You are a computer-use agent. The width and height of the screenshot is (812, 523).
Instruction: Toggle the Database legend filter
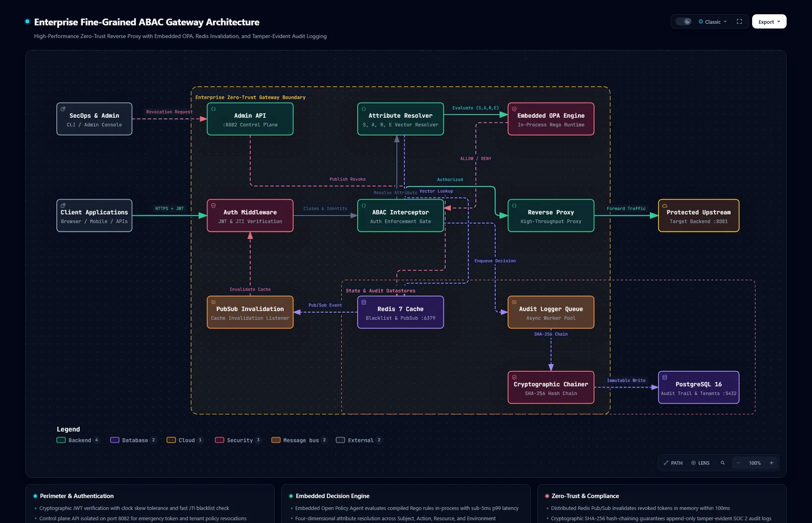click(133, 440)
